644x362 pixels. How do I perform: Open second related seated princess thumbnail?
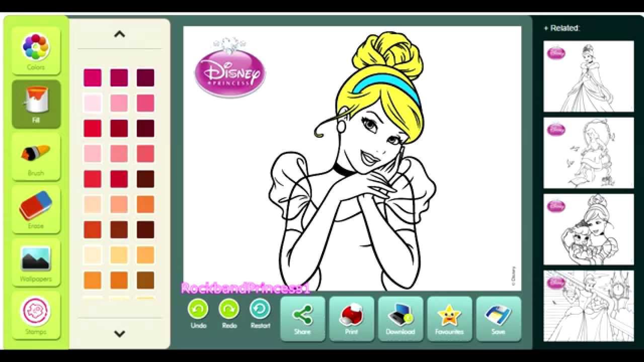589,153
